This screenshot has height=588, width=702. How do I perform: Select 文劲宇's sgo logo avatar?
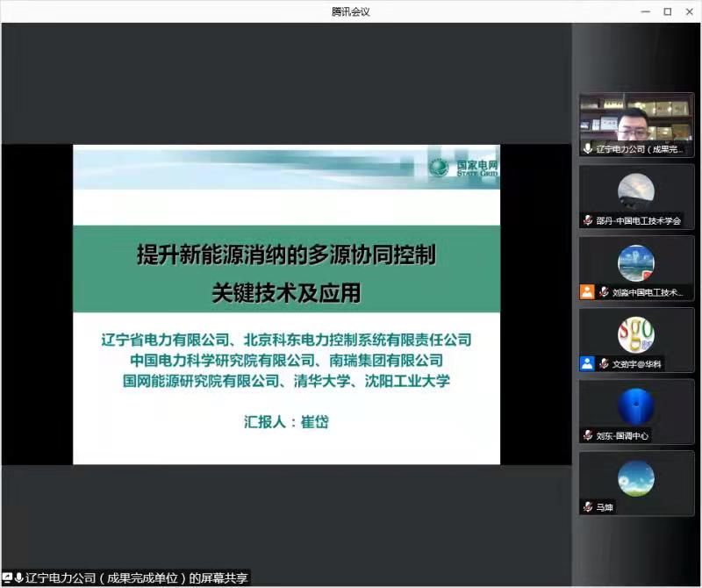pyautogui.click(x=636, y=334)
